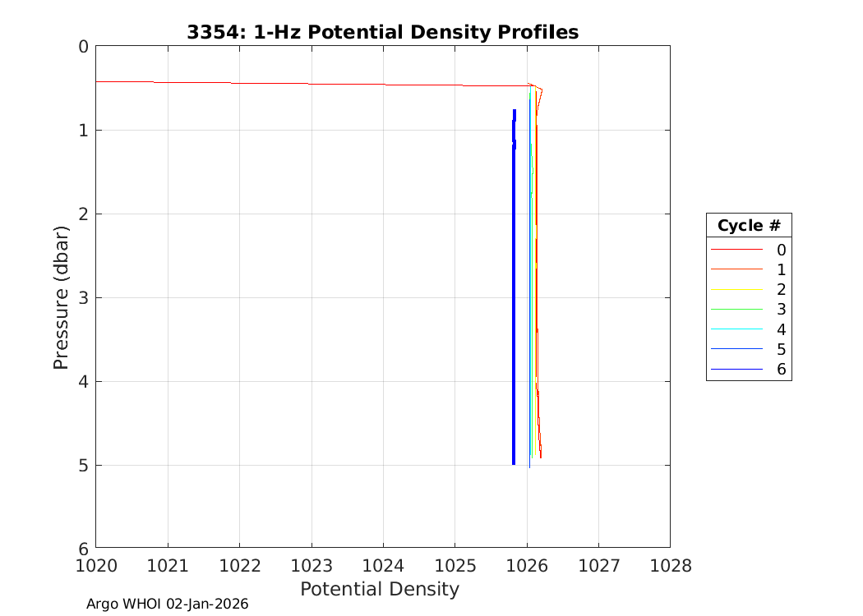This screenshot has width=863, height=616.
Task: Click the 'Pressure (dbar)' y-axis label
Action: (61, 297)
